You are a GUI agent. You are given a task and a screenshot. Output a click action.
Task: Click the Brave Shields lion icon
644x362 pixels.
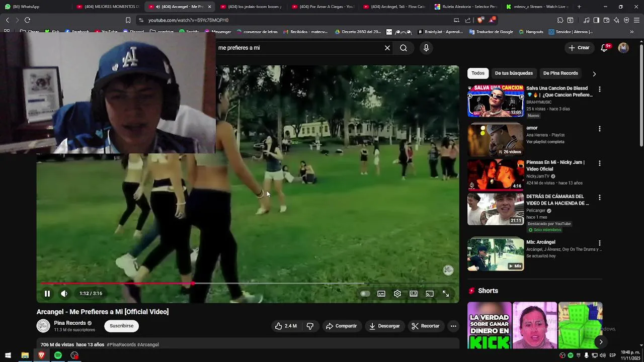click(x=480, y=20)
